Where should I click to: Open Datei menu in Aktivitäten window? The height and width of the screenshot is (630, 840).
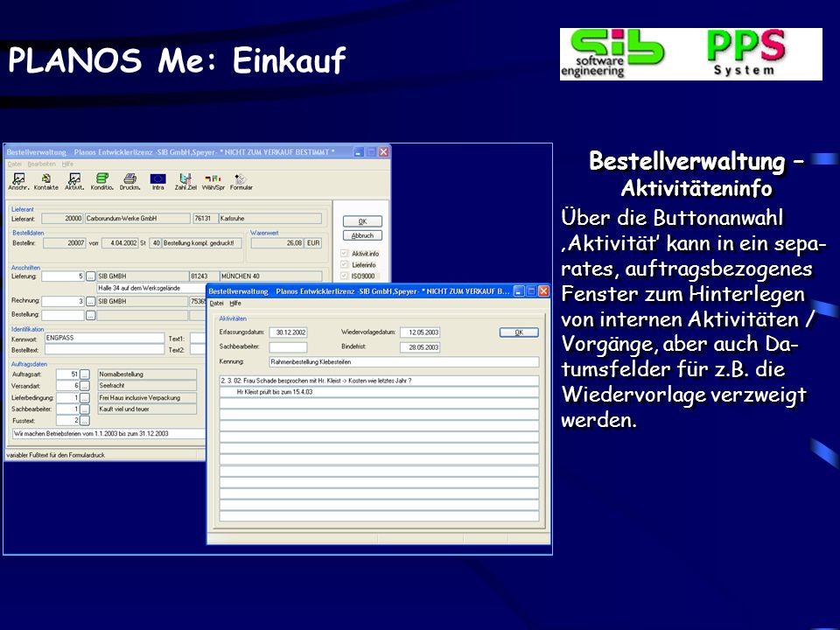click(x=216, y=304)
